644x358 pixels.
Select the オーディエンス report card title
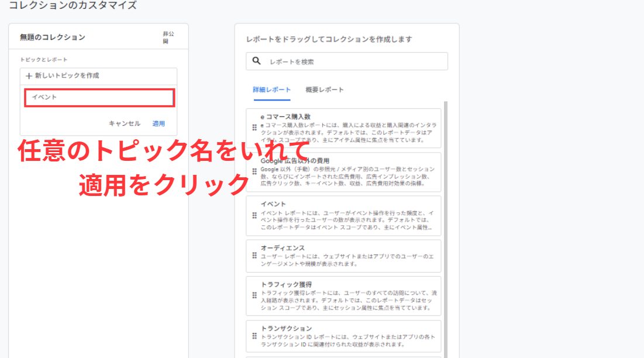[283, 248]
